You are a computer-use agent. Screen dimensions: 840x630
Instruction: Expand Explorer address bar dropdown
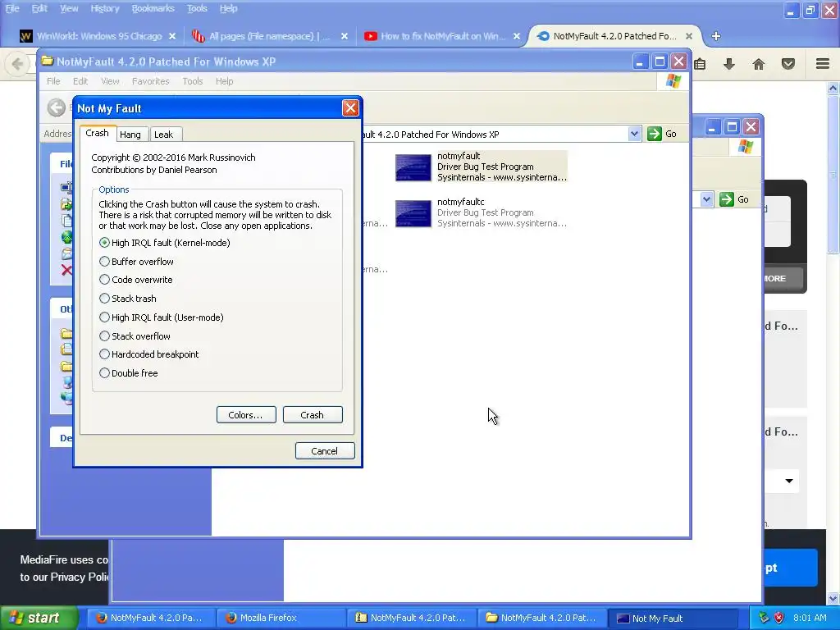[634, 134]
